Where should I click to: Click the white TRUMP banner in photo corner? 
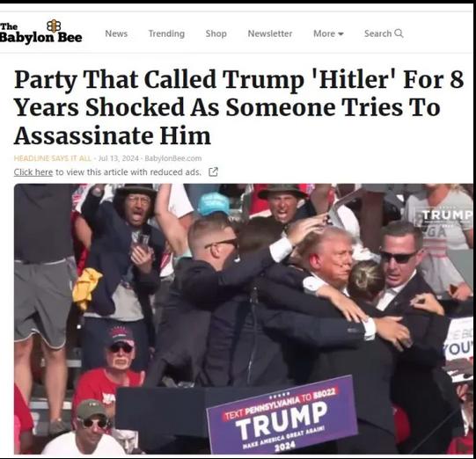[x=447, y=215]
